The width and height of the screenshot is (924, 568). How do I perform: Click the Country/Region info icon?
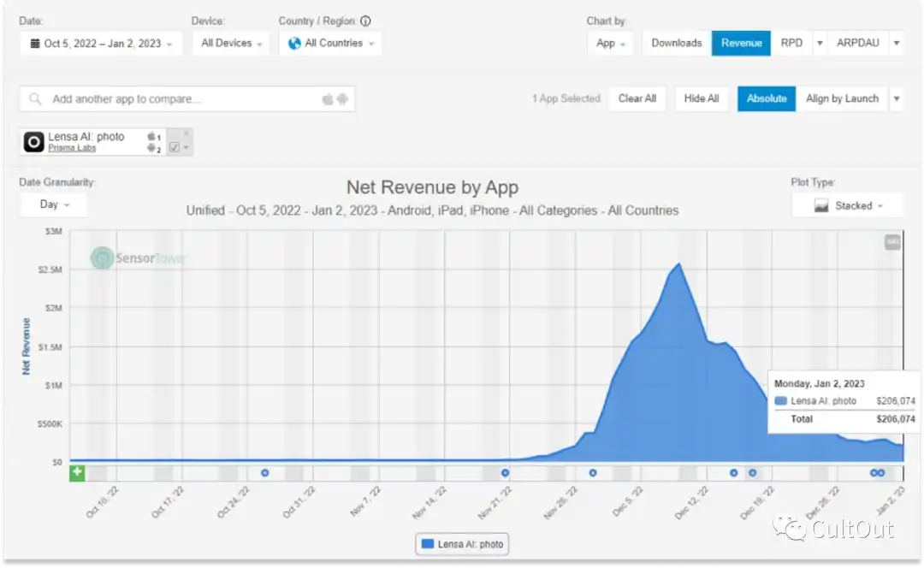[365, 21]
